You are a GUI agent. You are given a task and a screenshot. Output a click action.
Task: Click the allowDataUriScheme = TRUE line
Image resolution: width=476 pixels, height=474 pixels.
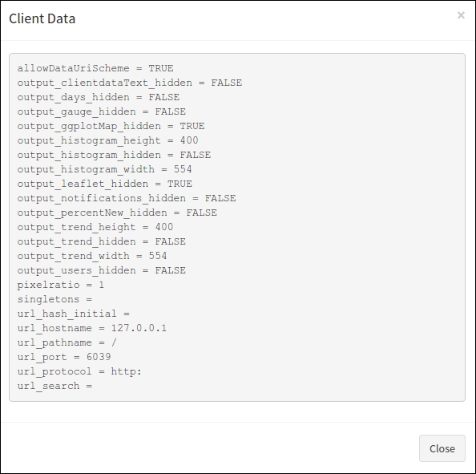(x=95, y=68)
